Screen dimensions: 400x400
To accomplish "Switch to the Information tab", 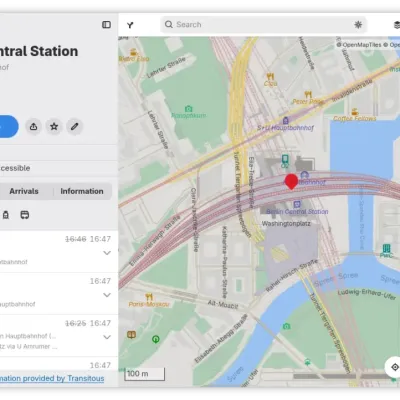I will [82, 191].
